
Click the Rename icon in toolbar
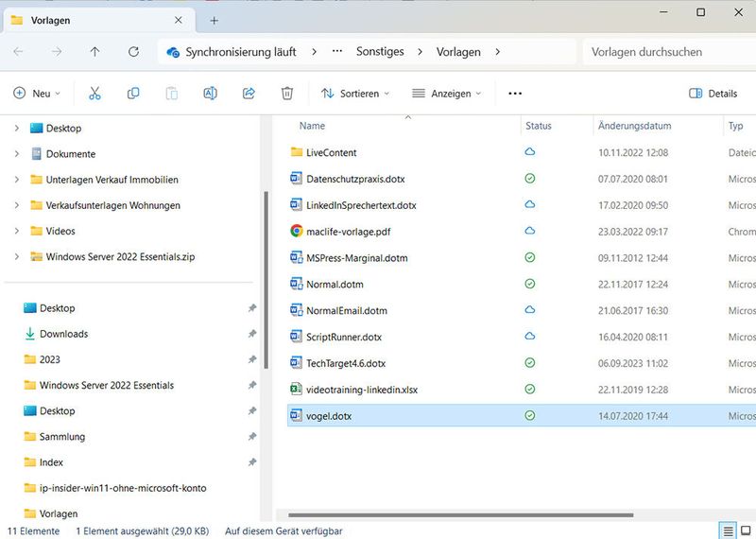pyautogui.click(x=210, y=94)
